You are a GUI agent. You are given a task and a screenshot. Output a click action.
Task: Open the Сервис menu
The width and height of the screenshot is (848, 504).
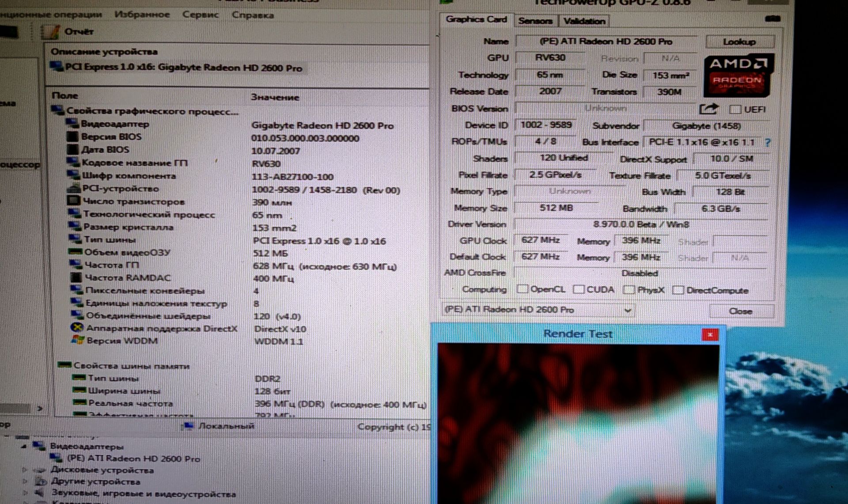pos(201,15)
